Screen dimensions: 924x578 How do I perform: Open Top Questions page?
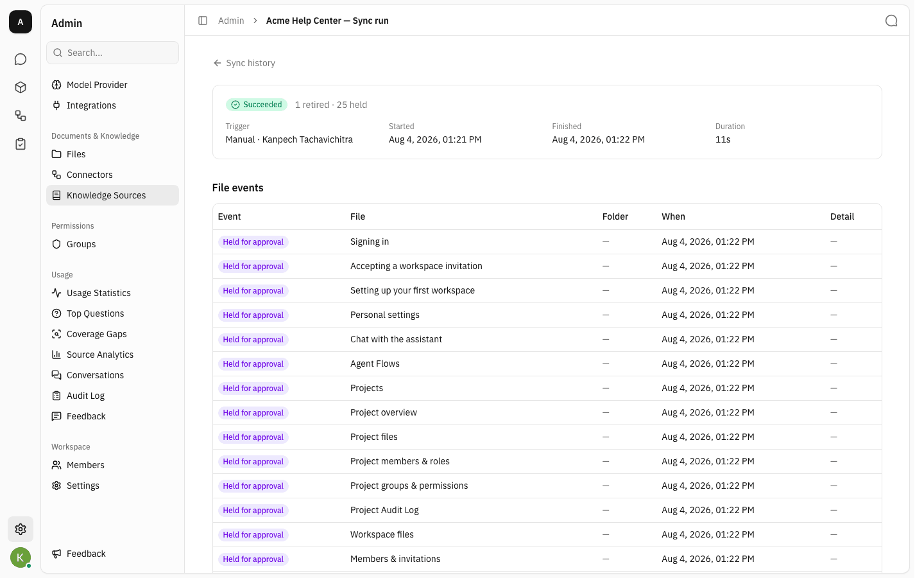112,313
